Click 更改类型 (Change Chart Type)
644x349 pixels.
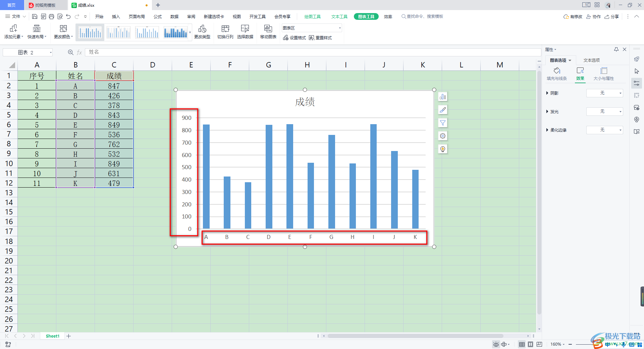(202, 32)
